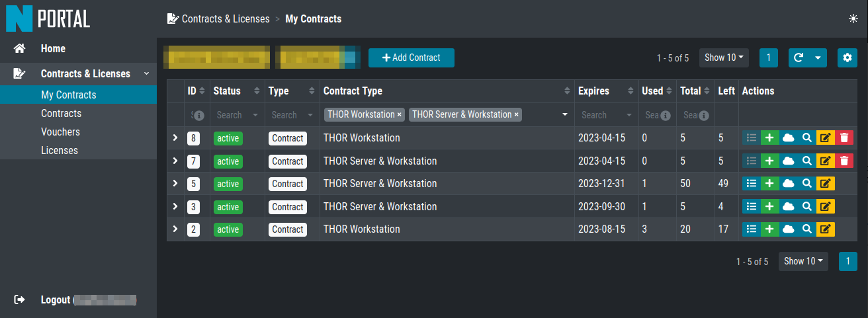Edit contract 7 with the yellow pencil icon
868x318 pixels.
[x=825, y=161]
